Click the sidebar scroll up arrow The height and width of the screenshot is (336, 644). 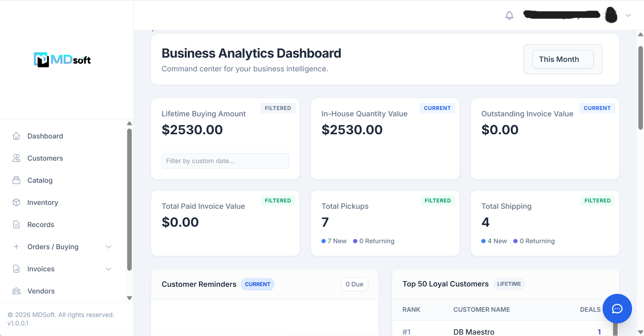click(129, 123)
